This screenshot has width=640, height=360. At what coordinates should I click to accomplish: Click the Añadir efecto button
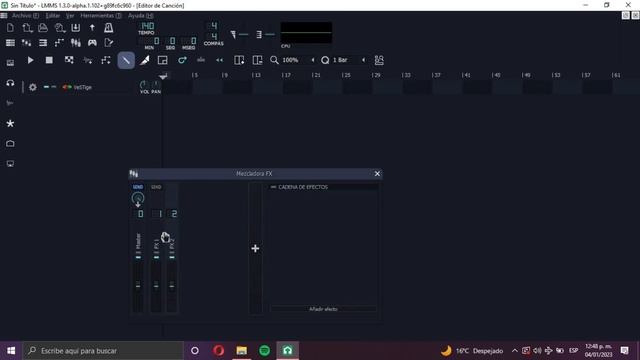[323, 309]
